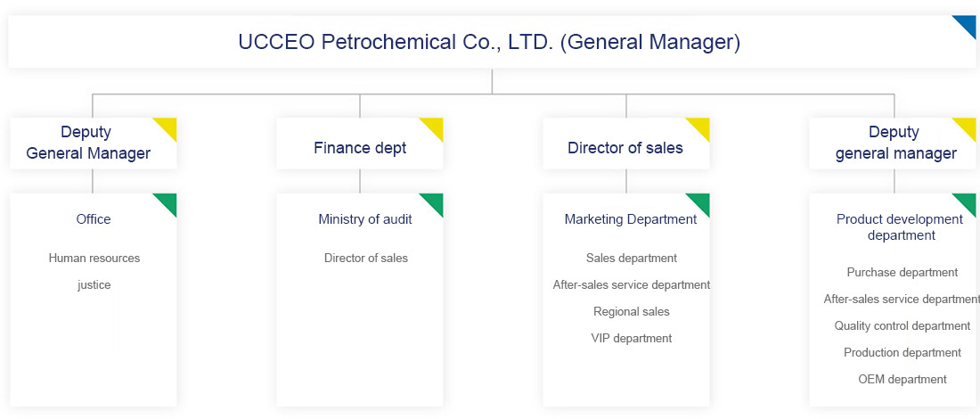Image resolution: width=980 pixels, height=419 pixels.
Task: Click the green corner on the Office card
Action: pyautogui.click(x=168, y=201)
